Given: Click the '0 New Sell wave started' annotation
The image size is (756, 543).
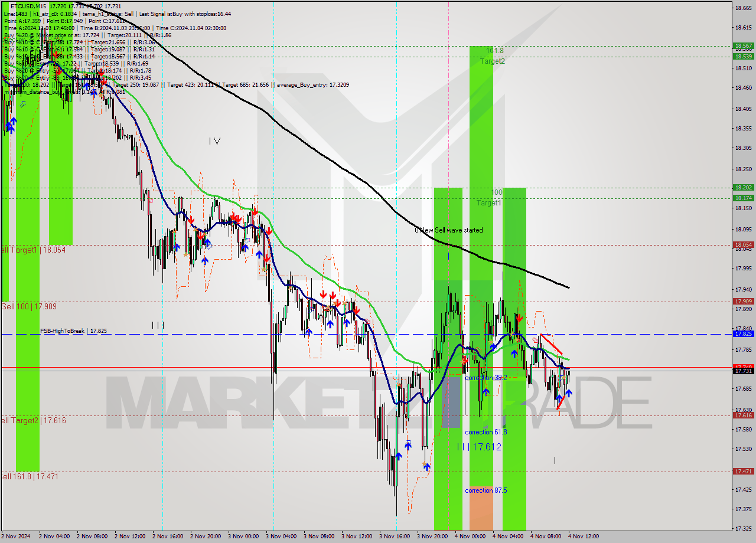Looking at the screenshot, I should pyautogui.click(x=448, y=230).
